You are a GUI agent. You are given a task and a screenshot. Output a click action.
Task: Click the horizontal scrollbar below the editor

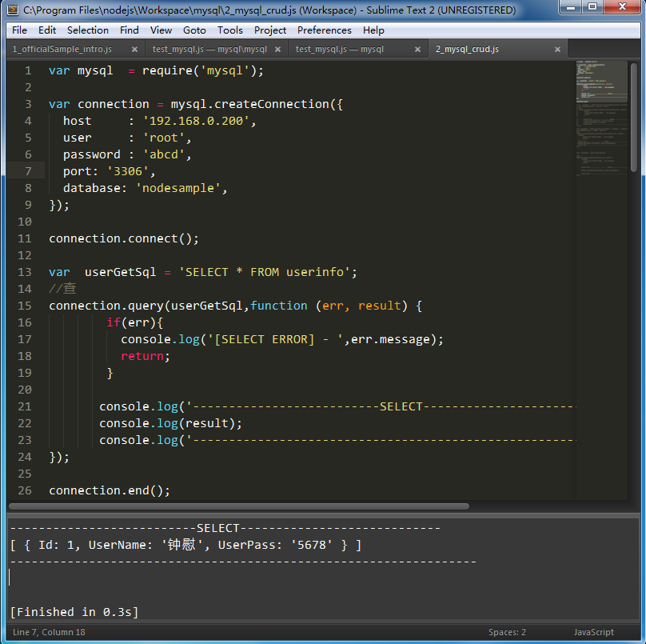pos(240,506)
